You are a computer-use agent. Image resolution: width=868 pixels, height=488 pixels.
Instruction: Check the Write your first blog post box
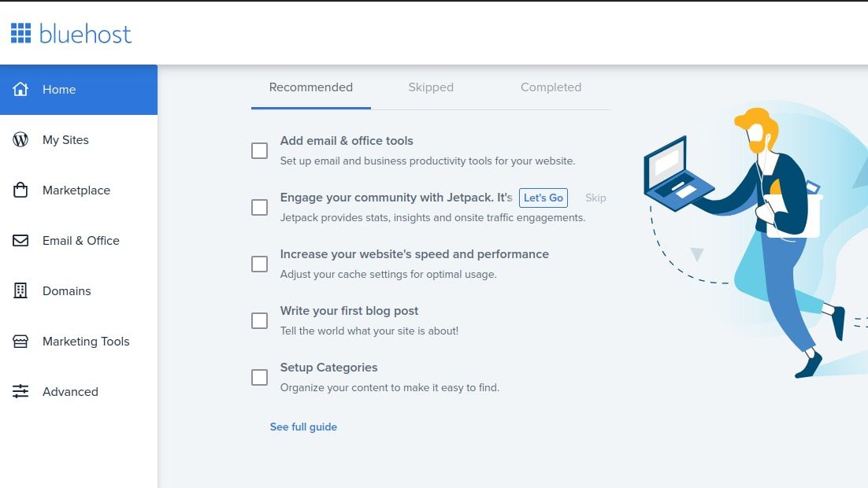[259, 320]
